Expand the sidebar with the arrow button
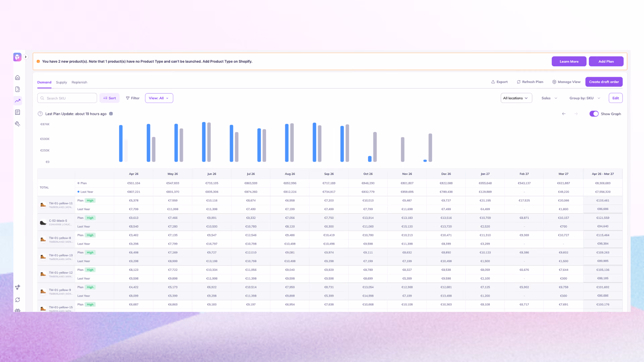 tap(25, 57)
